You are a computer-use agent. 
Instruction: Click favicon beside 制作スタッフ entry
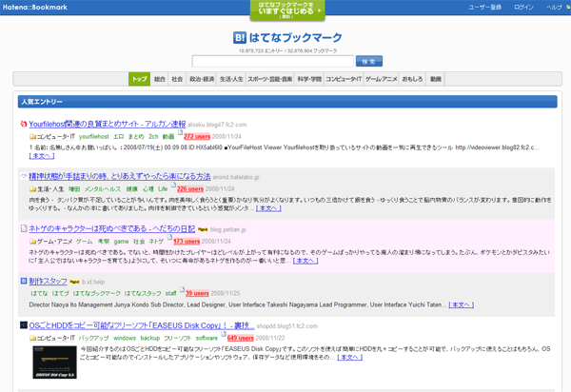(24, 281)
